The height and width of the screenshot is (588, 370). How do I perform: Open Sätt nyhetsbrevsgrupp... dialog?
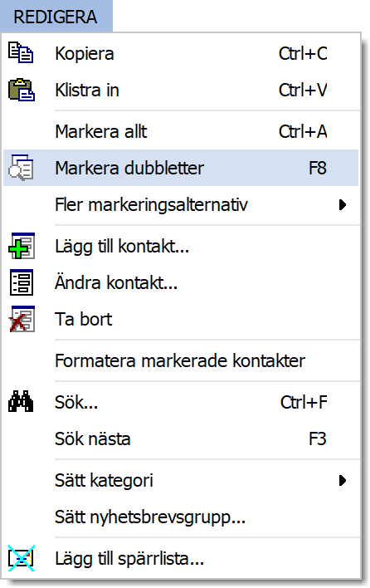pos(181,517)
